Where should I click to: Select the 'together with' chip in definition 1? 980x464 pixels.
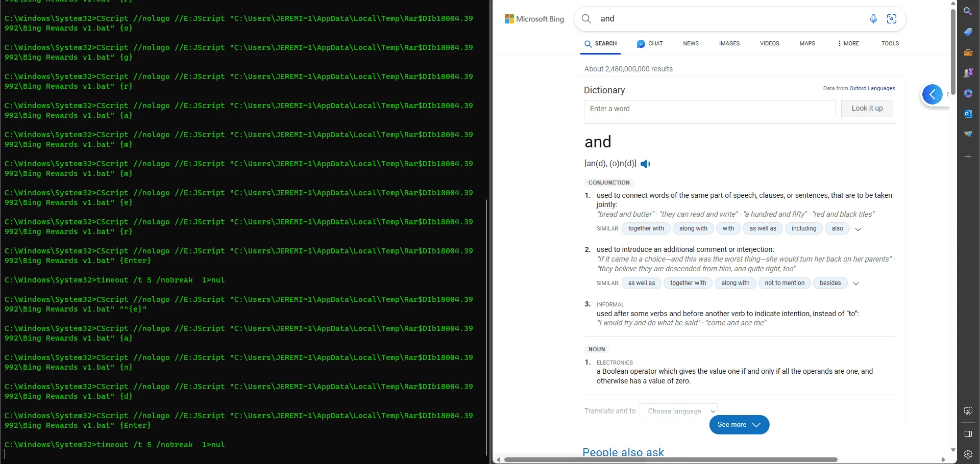[x=646, y=228]
